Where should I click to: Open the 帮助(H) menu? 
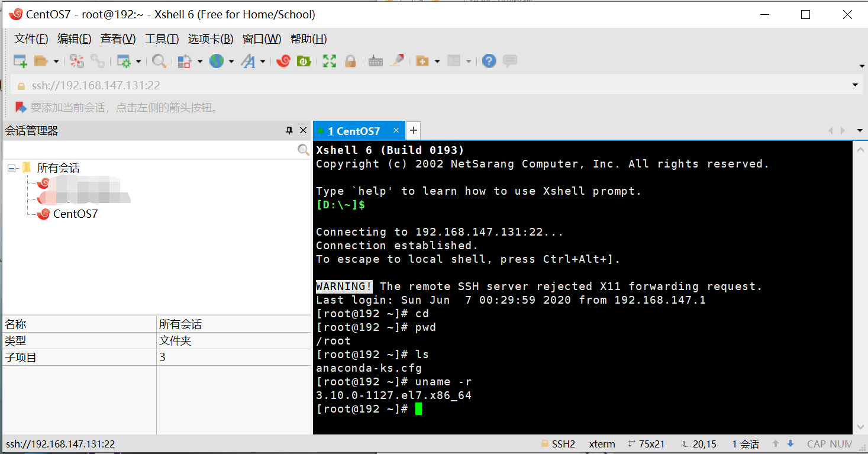pyautogui.click(x=308, y=39)
